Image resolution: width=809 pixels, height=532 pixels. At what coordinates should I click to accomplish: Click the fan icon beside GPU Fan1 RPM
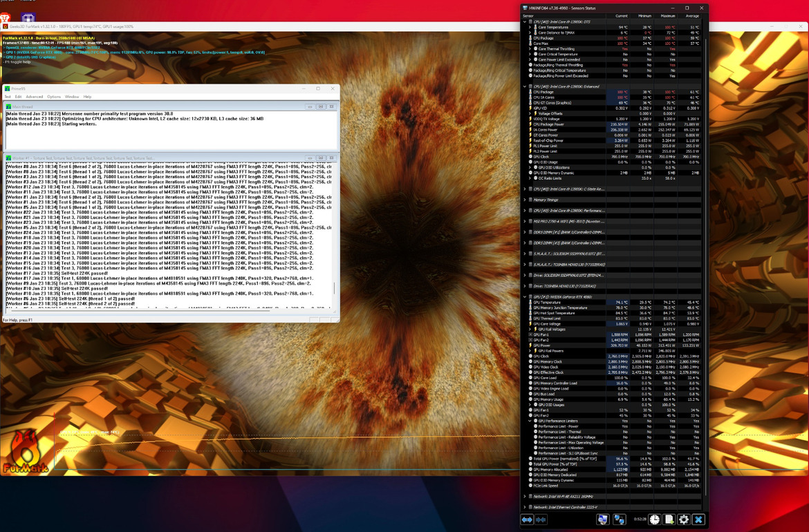tap(530, 334)
